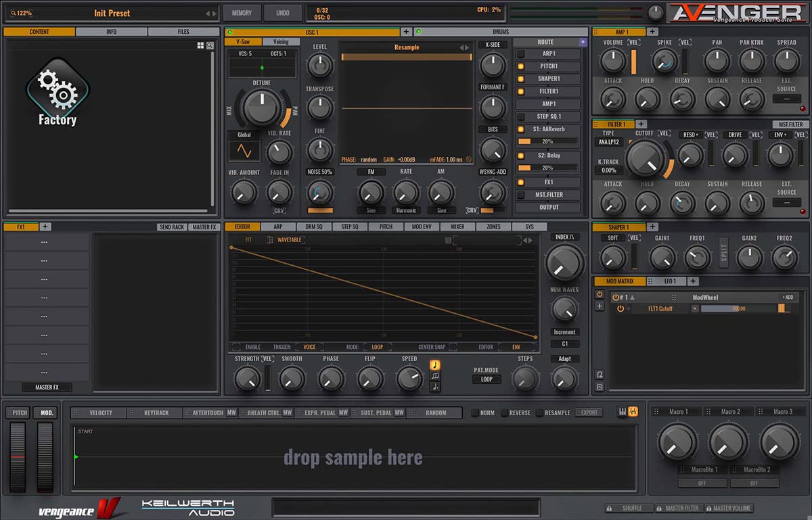812x520 pixels.
Task: Open the MIXER editor tab
Action: [x=457, y=227]
